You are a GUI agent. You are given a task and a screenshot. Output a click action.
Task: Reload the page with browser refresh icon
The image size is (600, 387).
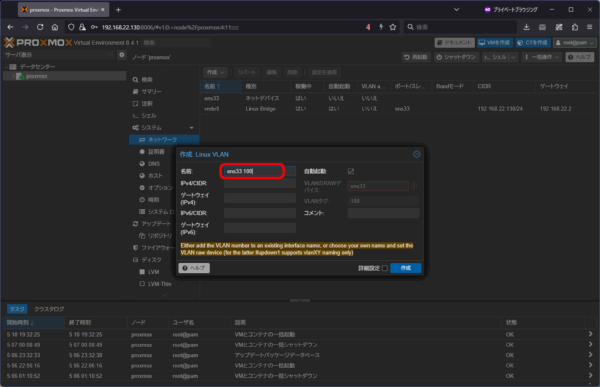pos(40,27)
